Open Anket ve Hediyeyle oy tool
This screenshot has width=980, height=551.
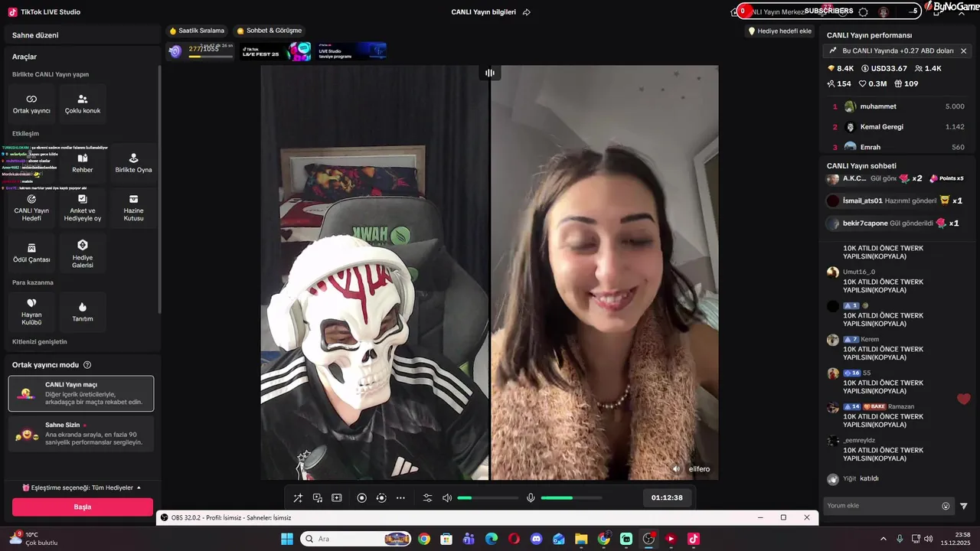83,208
